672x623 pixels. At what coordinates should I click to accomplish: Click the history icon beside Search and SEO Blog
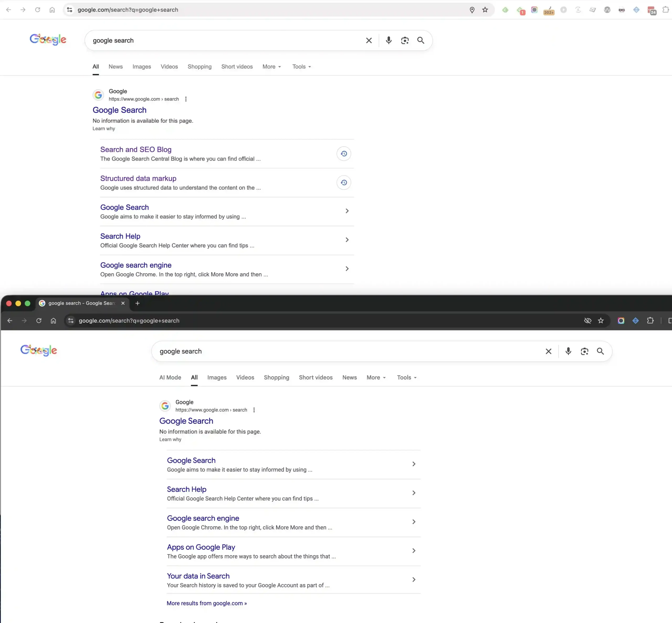click(344, 154)
